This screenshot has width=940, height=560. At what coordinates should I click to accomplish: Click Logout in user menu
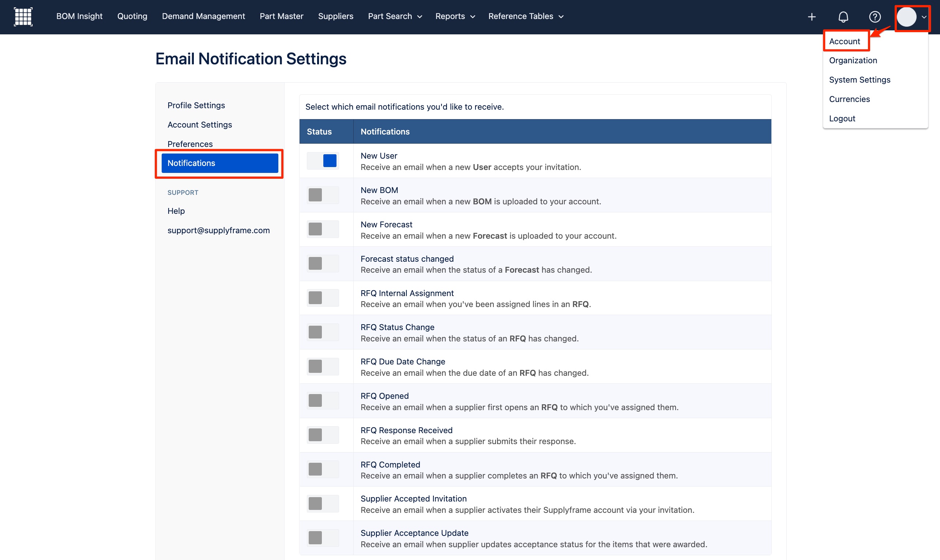(x=842, y=118)
